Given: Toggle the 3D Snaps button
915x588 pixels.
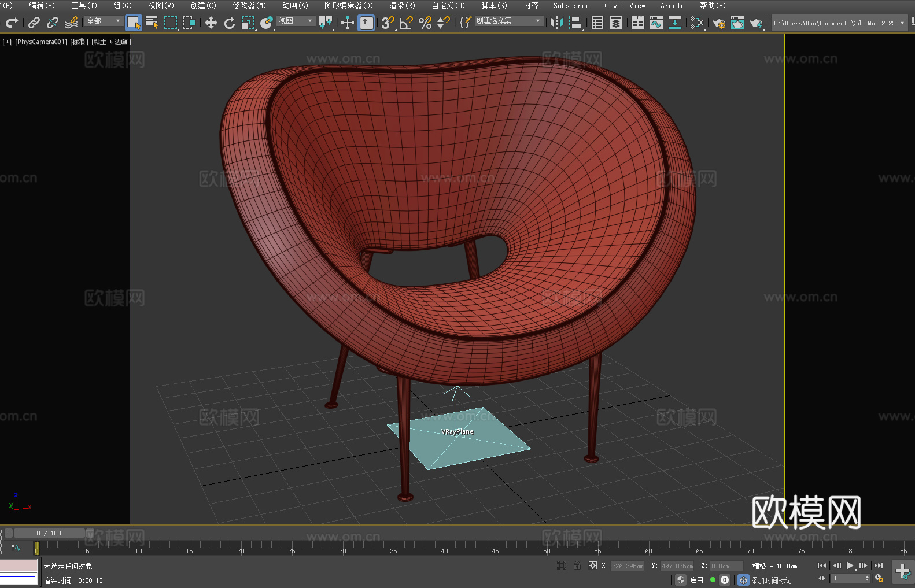Looking at the screenshot, I should coord(388,23).
